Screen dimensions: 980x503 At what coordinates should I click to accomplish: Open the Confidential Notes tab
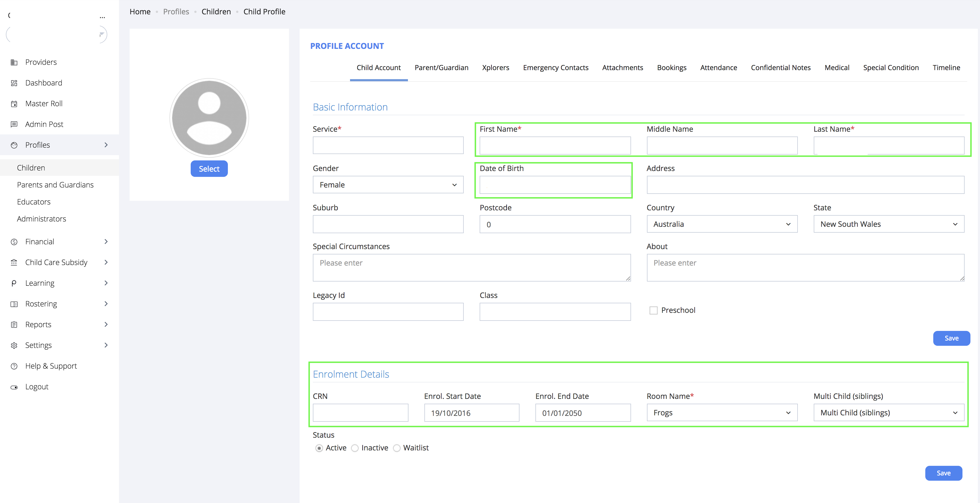tap(780, 68)
